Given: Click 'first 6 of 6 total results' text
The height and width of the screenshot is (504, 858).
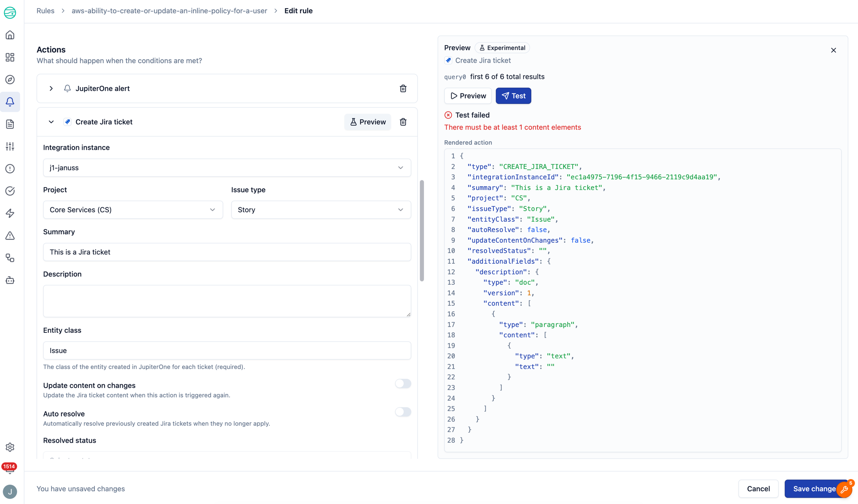Looking at the screenshot, I should (x=507, y=77).
